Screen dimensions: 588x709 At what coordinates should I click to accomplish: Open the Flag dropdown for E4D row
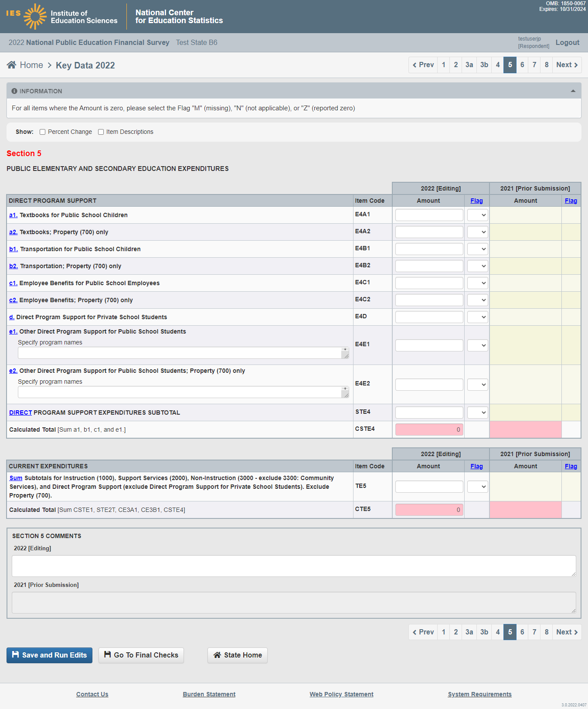click(477, 317)
